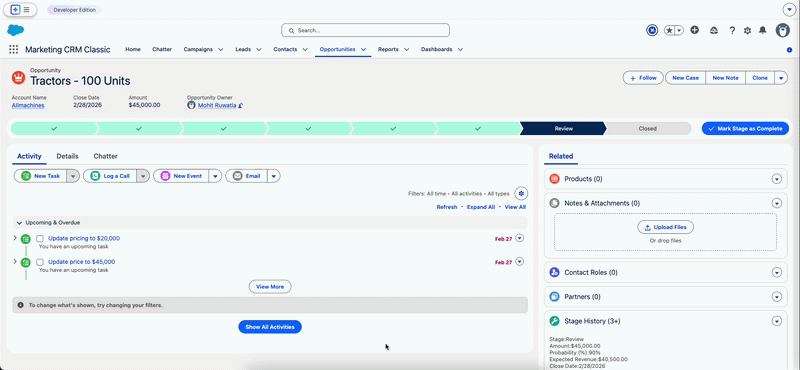This screenshot has width=800, height=370.
Task: Open the user profile avatar
Action: coord(782,30)
